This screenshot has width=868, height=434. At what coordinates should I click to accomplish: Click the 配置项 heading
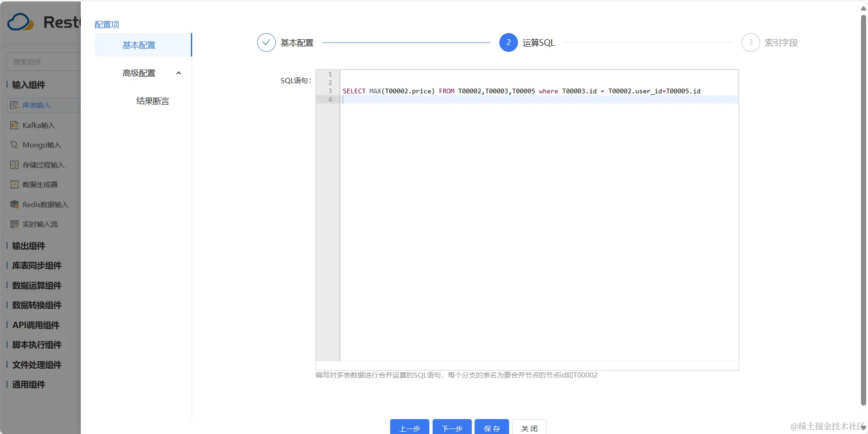107,25
